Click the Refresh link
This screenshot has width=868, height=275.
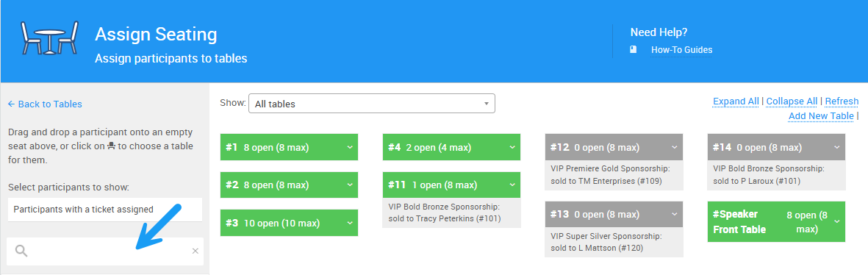(x=842, y=101)
